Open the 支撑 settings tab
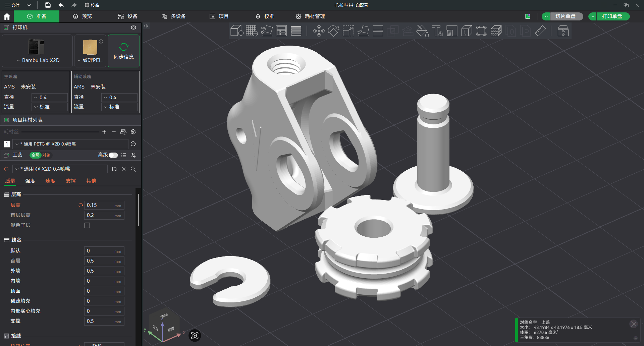This screenshot has width=644, height=346. click(x=71, y=181)
